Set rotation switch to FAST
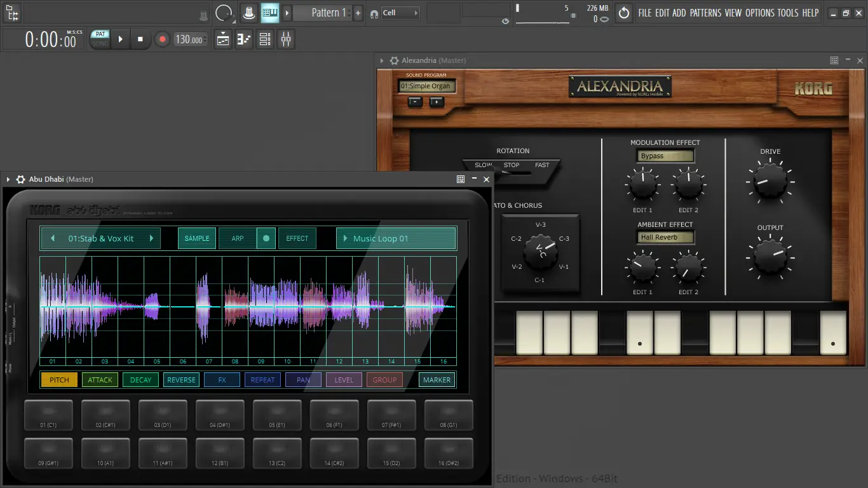Screen dimensions: 868x488 [542, 165]
